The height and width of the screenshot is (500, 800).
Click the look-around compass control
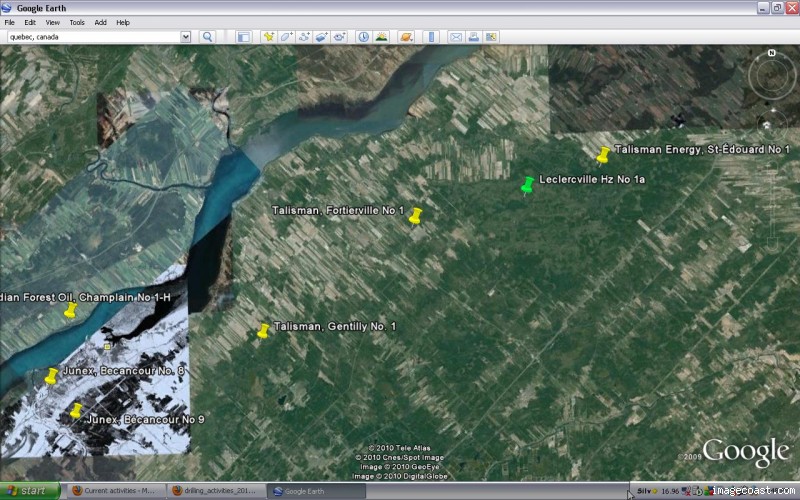pyautogui.click(x=771, y=76)
